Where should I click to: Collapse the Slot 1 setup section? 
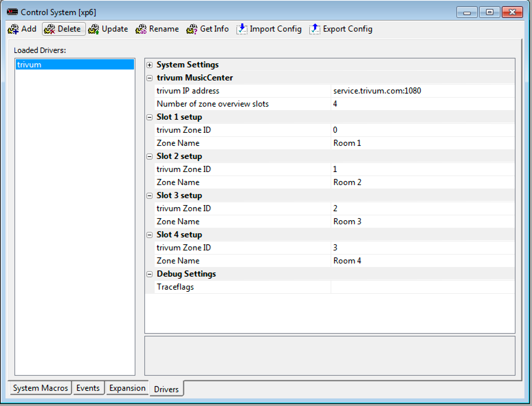click(149, 117)
